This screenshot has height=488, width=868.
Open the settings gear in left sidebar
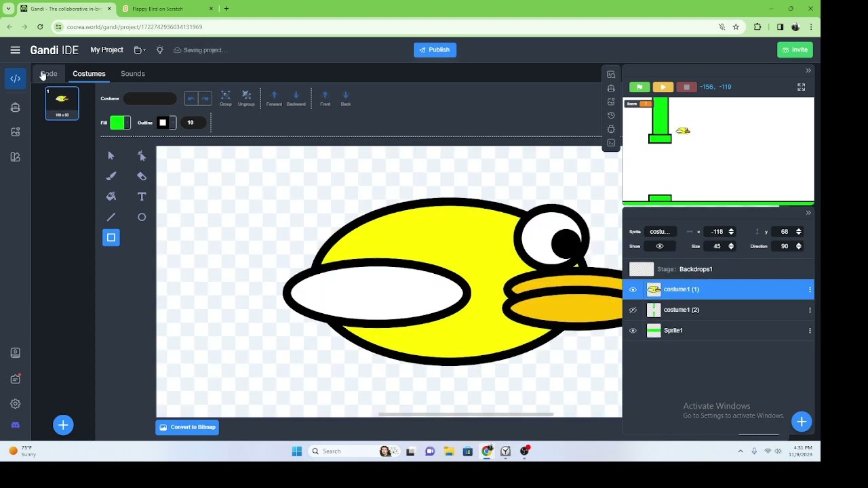[x=16, y=404]
